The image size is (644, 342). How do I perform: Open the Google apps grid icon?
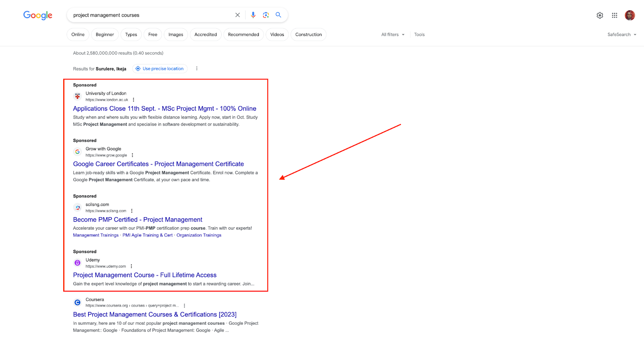[615, 15]
